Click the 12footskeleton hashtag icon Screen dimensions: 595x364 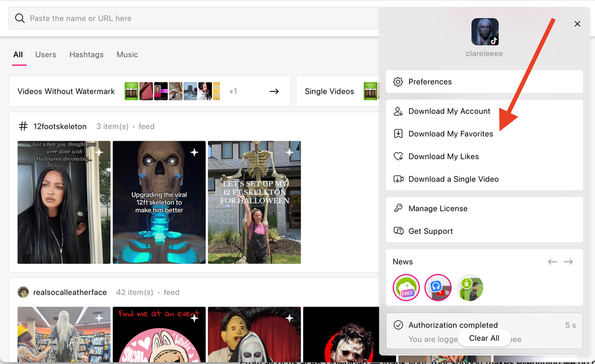pos(23,126)
